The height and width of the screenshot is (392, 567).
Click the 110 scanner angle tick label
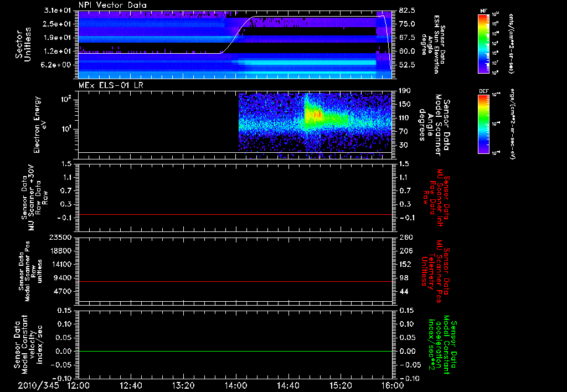click(405, 118)
